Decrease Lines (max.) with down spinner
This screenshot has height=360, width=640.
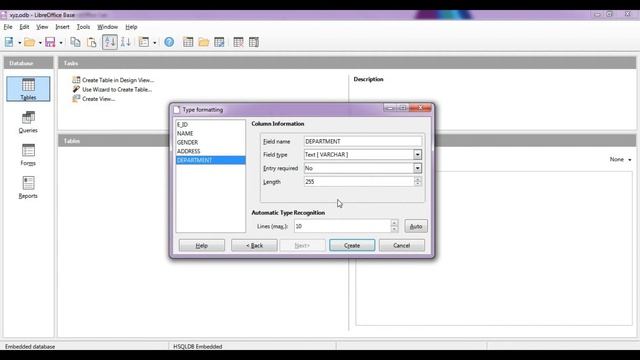coord(394,229)
